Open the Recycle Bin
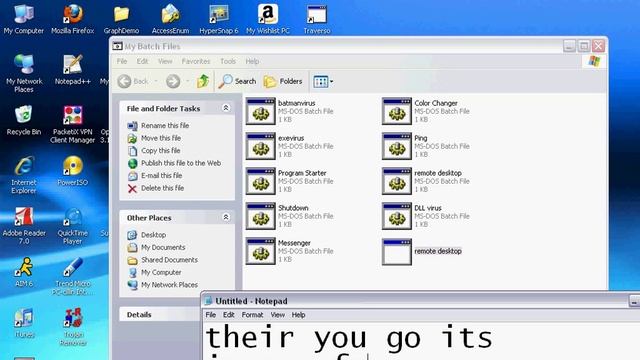The width and height of the screenshot is (640, 360). 24,120
